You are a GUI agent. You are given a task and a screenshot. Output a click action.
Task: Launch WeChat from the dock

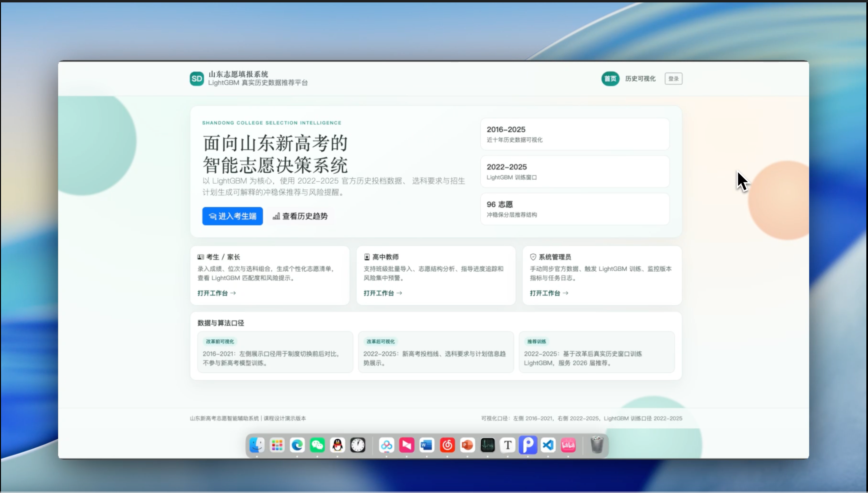(317, 445)
